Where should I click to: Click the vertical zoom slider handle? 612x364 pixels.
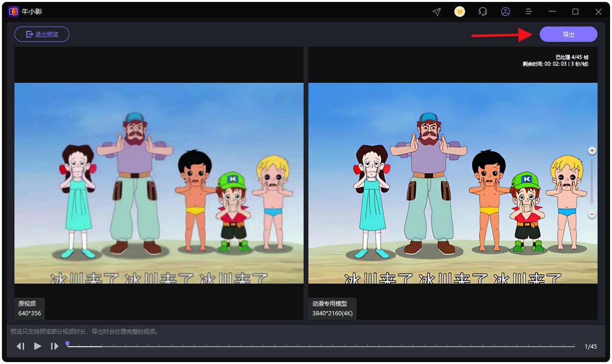[x=592, y=201]
